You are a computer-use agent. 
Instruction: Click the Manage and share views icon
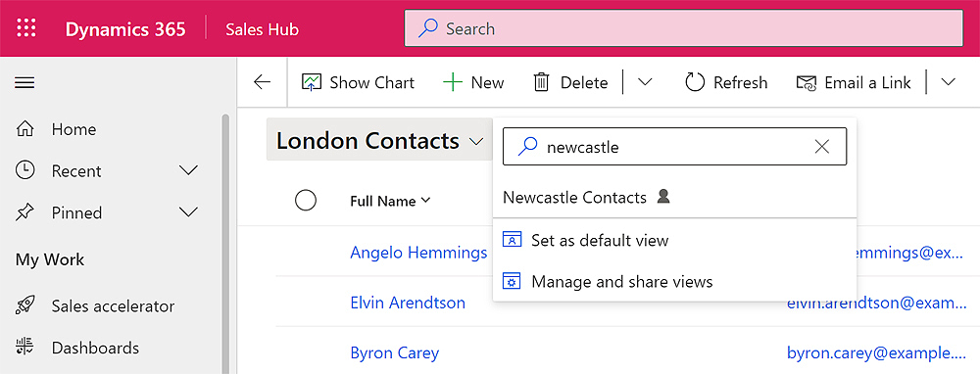click(x=512, y=282)
